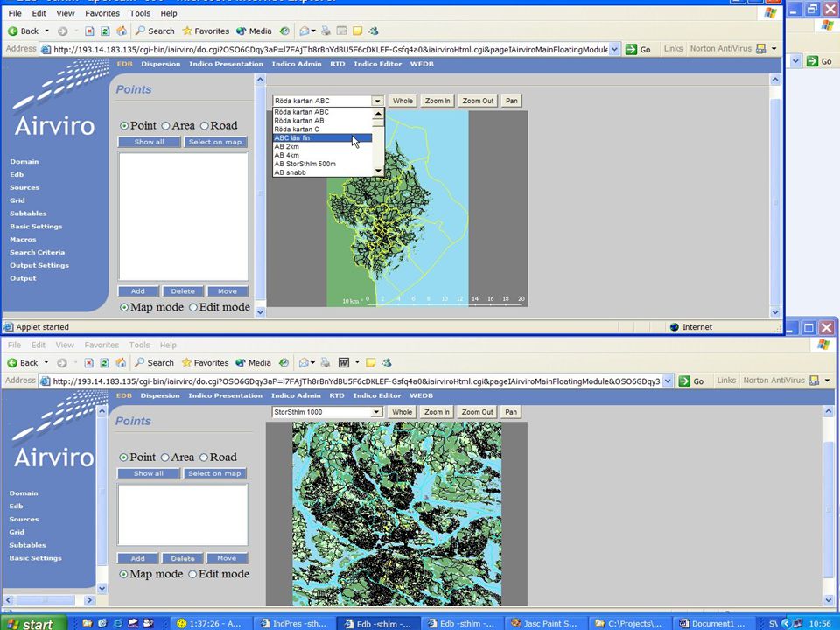Open Mail dropdown arrow in top toolbar

pyautogui.click(x=313, y=31)
